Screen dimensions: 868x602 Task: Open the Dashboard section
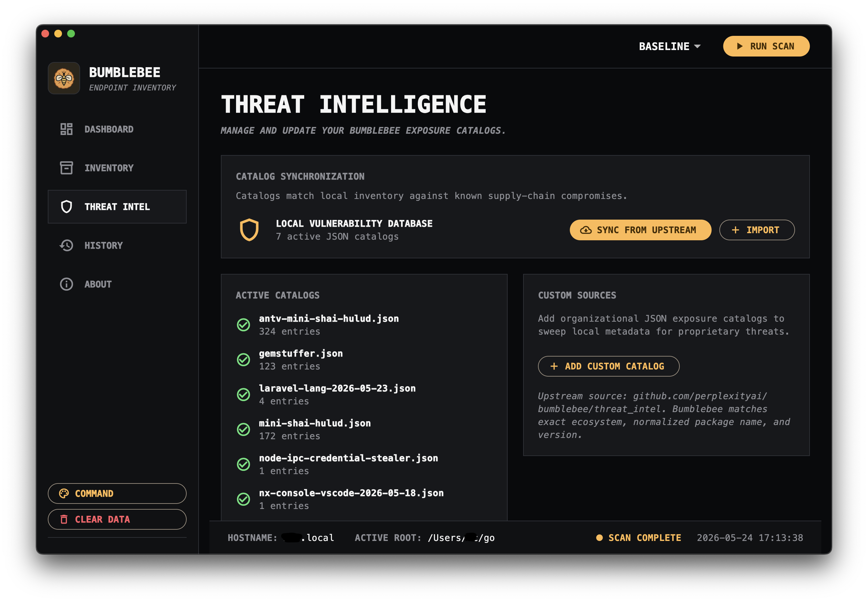(117, 129)
